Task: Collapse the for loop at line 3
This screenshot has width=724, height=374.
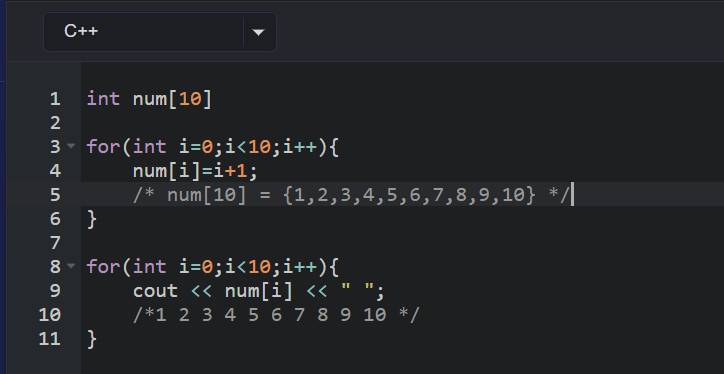Action: (x=71, y=146)
